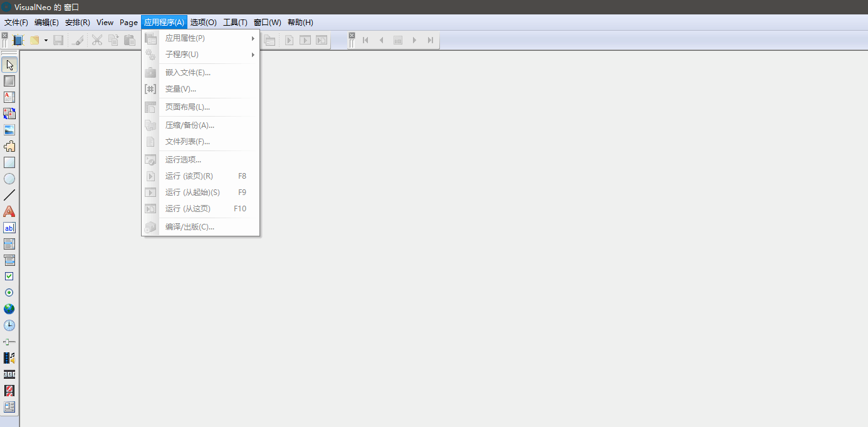The image size is (868, 427).
Task: Click the Save floppy disk icon
Action: point(58,40)
